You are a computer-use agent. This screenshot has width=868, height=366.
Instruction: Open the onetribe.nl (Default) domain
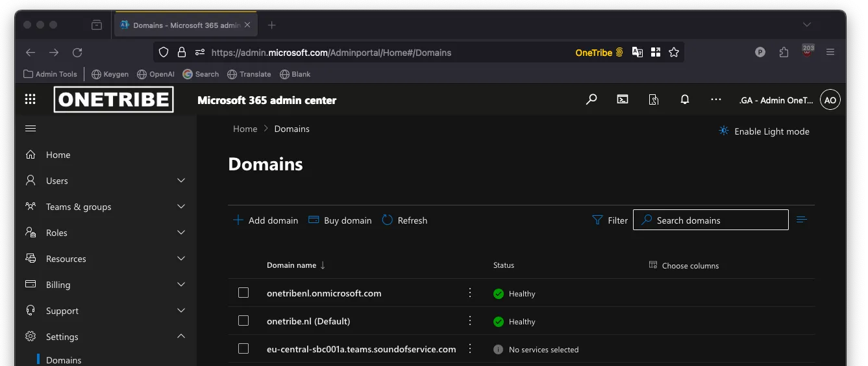[x=308, y=321]
